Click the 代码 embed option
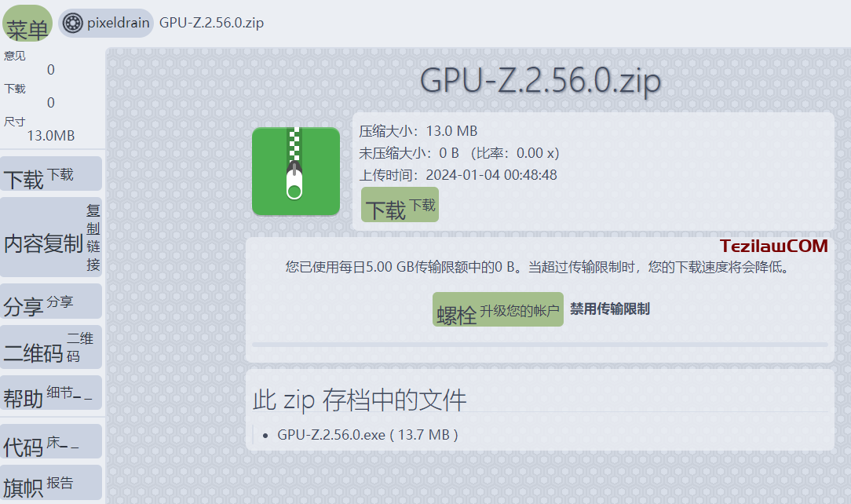 [x=51, y=440]
